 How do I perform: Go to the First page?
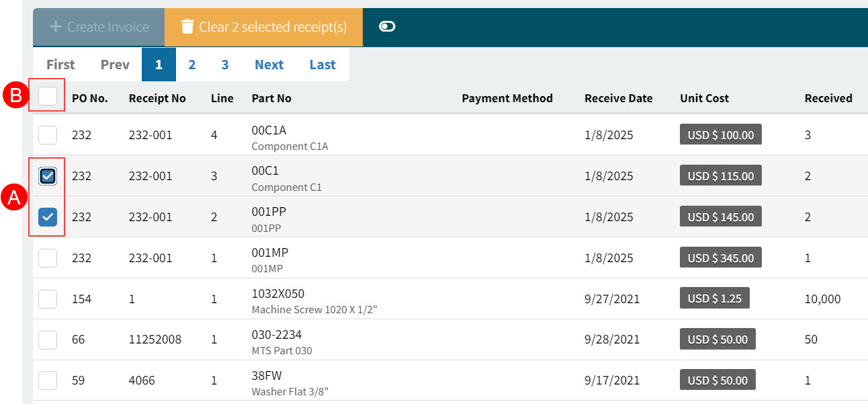click(60, 64)
